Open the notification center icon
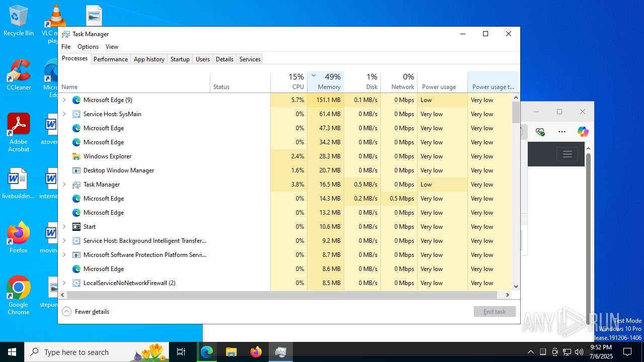644x362 pixels. (x=627, y=352)
